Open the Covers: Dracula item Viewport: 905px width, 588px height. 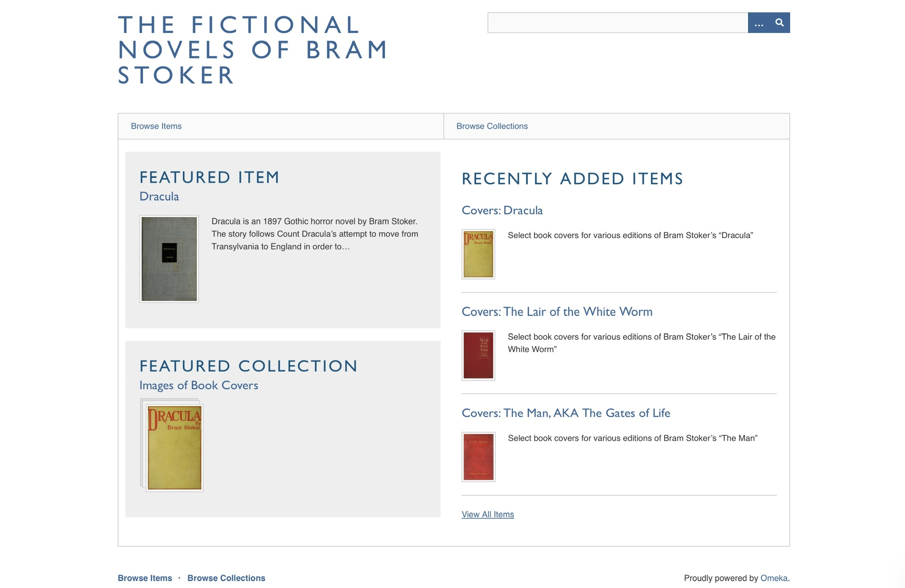coord(502,210)
